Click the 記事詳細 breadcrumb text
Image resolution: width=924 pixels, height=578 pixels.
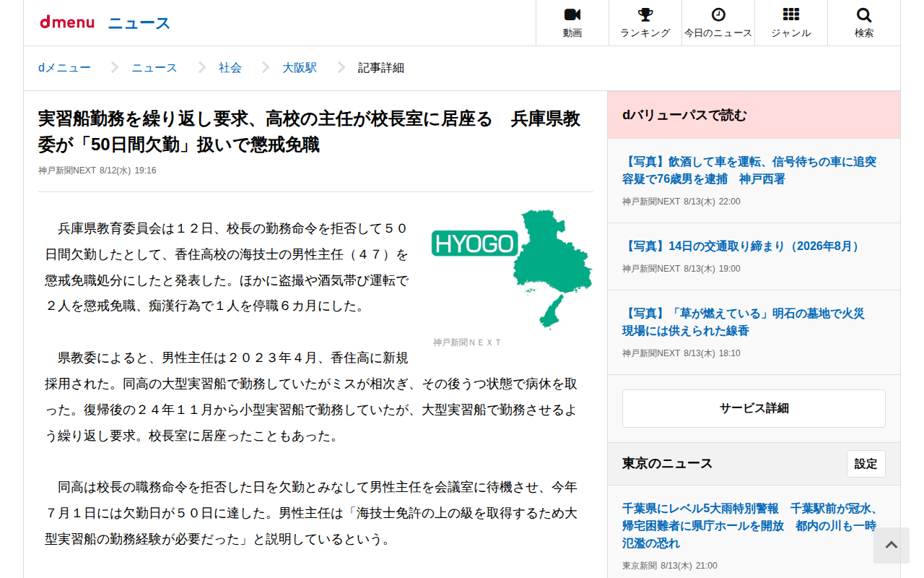[381, 68]
